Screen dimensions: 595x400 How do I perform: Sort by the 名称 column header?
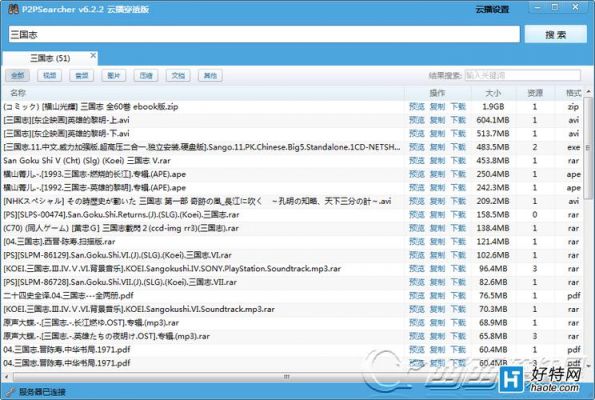point(203,93)
